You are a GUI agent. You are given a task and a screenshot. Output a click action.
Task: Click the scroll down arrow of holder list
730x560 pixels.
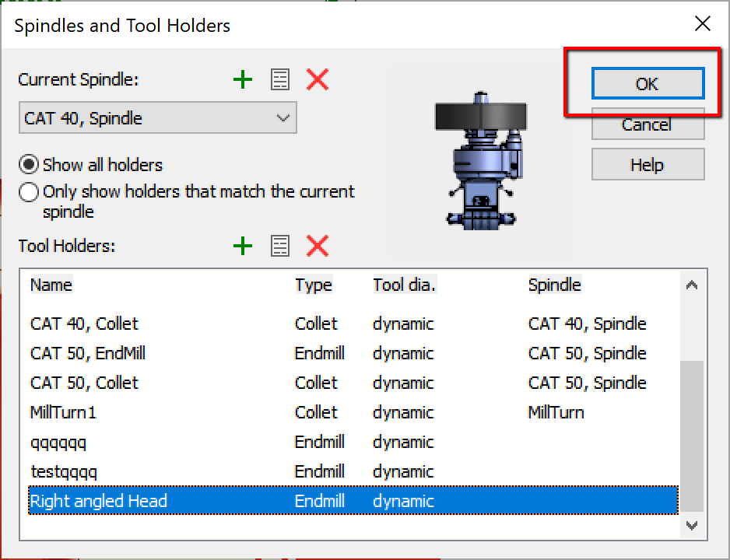tap(692, 526)
